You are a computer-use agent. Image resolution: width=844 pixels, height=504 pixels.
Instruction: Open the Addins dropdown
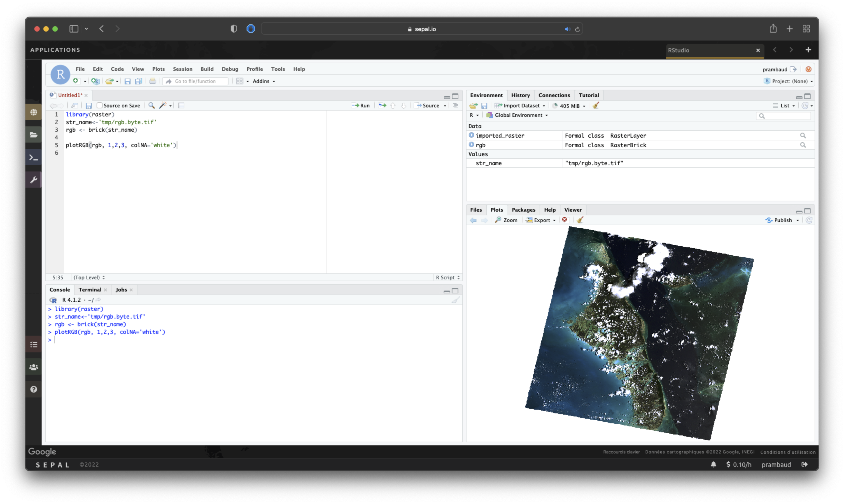click(264, 81)
